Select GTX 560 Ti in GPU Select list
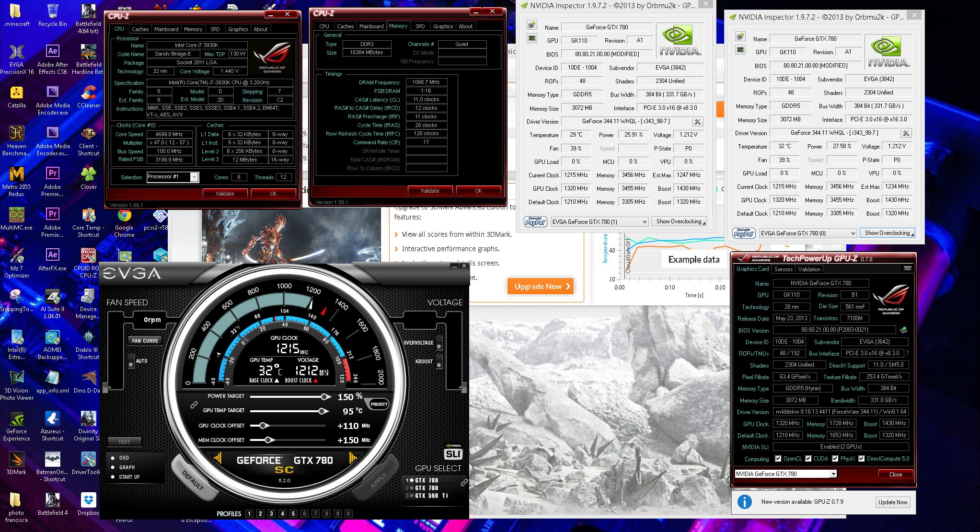This screenshot has height=532, width=980. [x=427, y=496]
